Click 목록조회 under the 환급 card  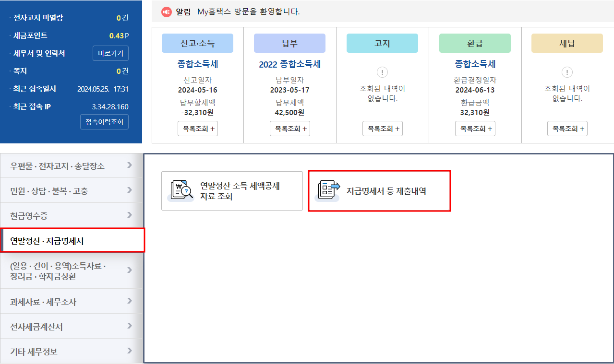point(475,128)
